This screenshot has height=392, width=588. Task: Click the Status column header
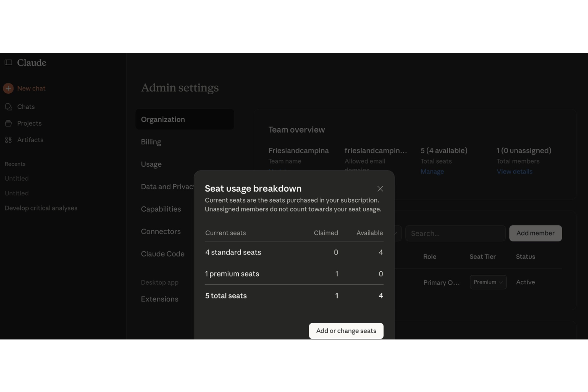[x=525, y=257]
